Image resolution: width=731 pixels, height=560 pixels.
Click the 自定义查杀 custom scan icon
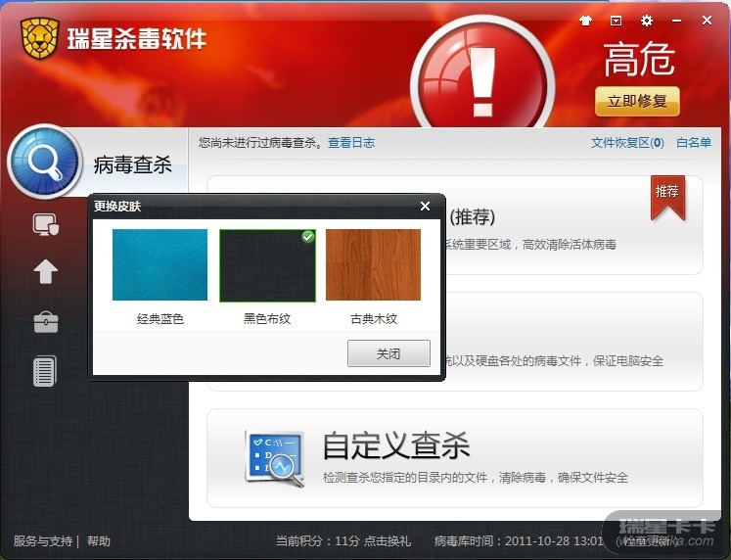275,458
